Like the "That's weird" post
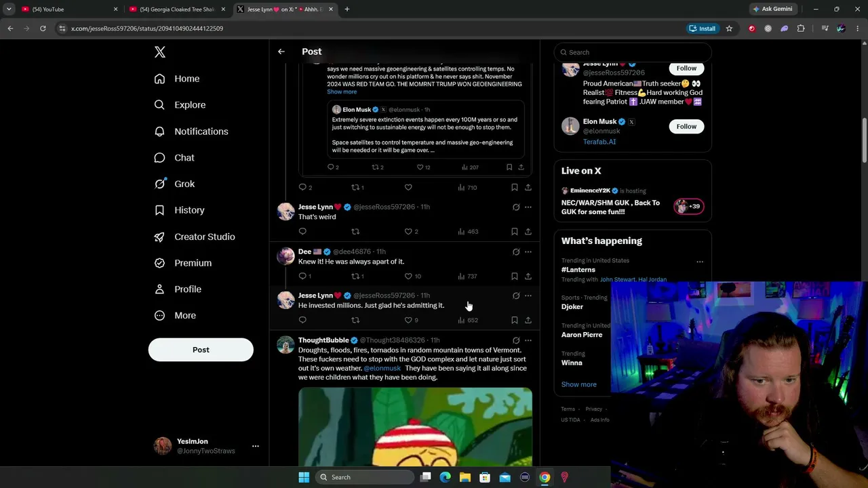Viewport: 868px width, 488px height. (408, 232)
